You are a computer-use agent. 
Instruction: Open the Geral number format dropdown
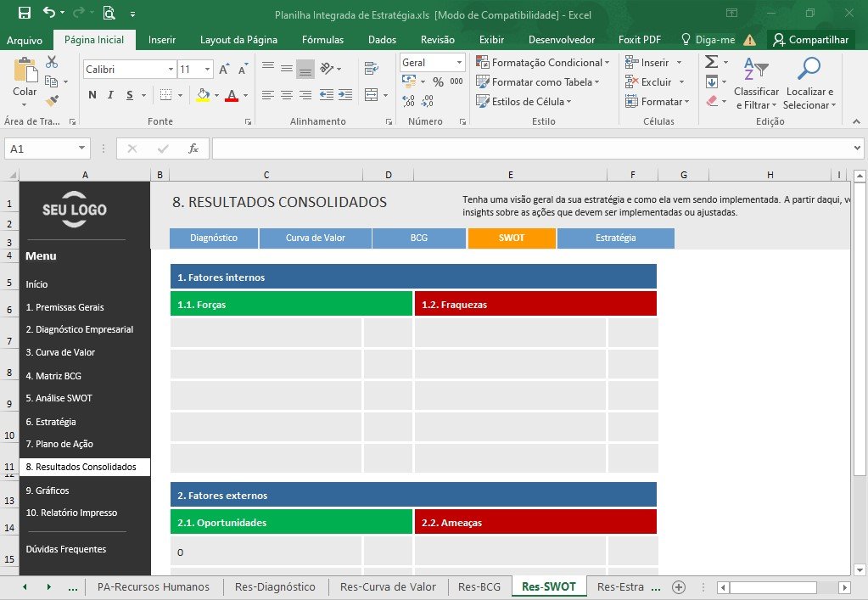459,63
